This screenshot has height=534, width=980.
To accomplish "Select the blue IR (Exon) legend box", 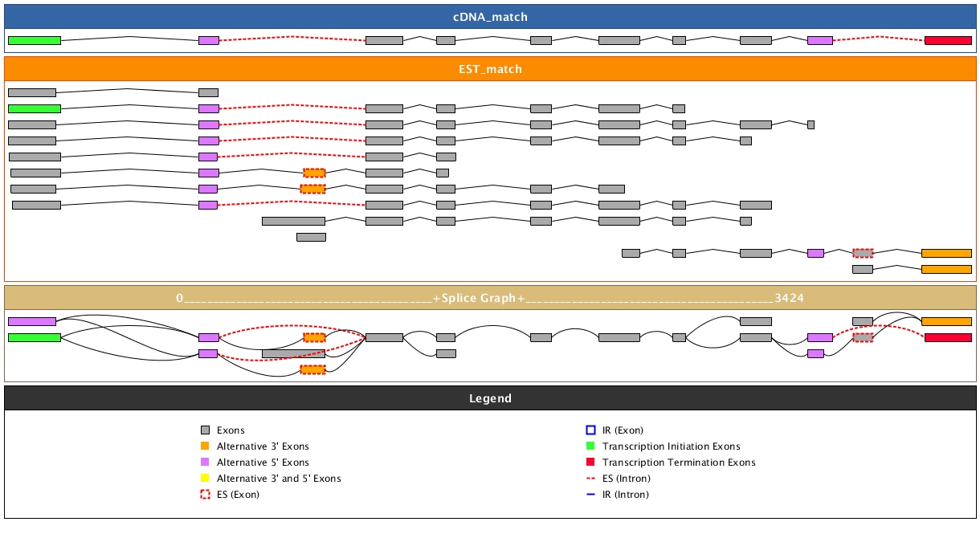I will pyautogui.click(x=590, y=430).
